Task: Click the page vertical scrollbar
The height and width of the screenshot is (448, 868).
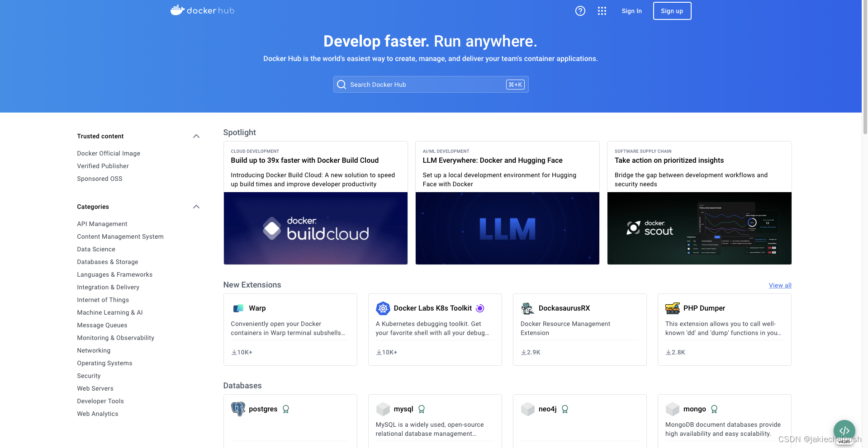Action: [865, 68]
